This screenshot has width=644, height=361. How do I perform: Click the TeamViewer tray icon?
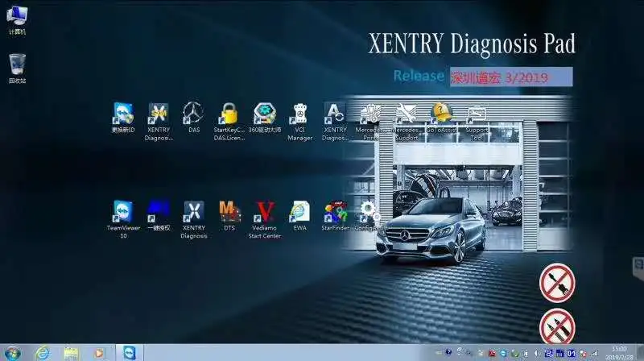tap(503, 353)
